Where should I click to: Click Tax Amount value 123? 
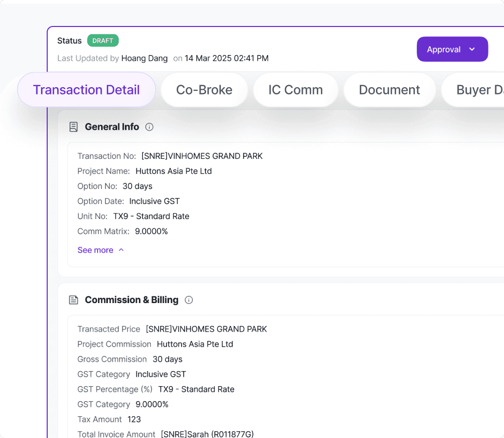coord(134,419)
